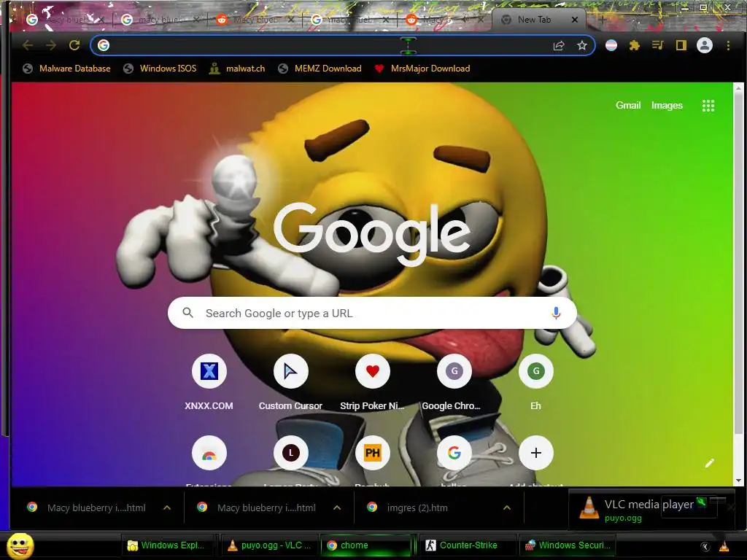Viewport: 747px width, 560px height.
Task: Open Windows Security taskbar button
Action: click(567, 545)
